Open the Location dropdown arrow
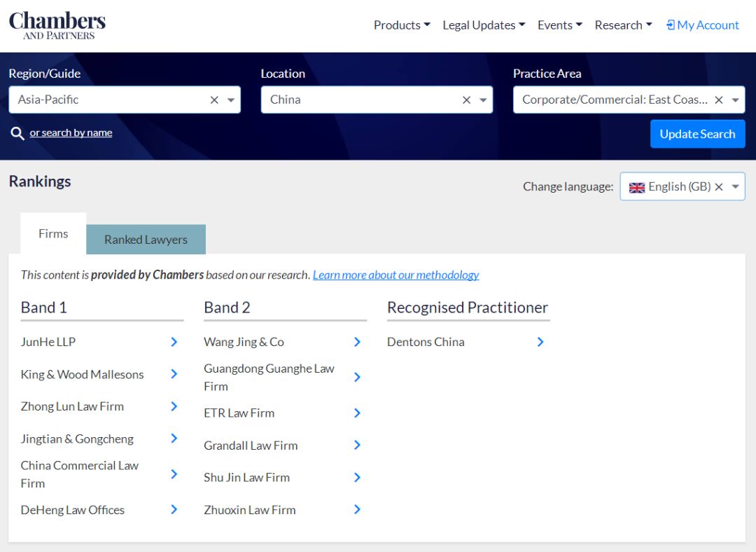Viewport: 756px width, 552px height. click(483, 100)
